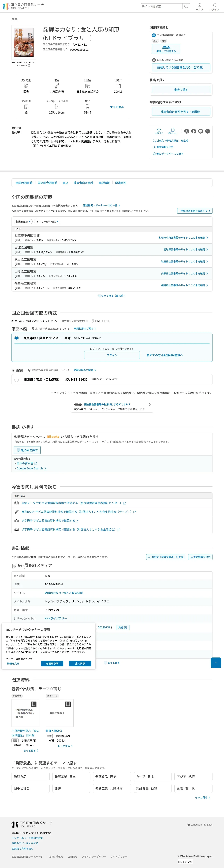Screen dimensions: 224x868
Task: Switch Language to English
Action: pyautogui.click(x=200, y=824)
